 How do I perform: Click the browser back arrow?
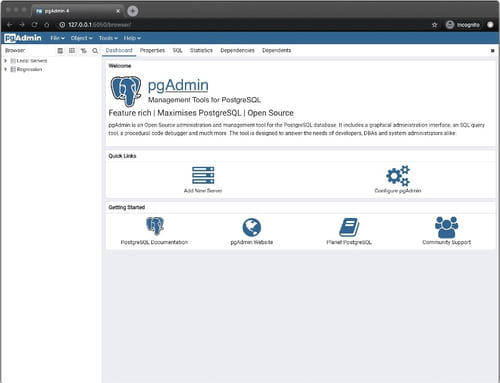9,25
